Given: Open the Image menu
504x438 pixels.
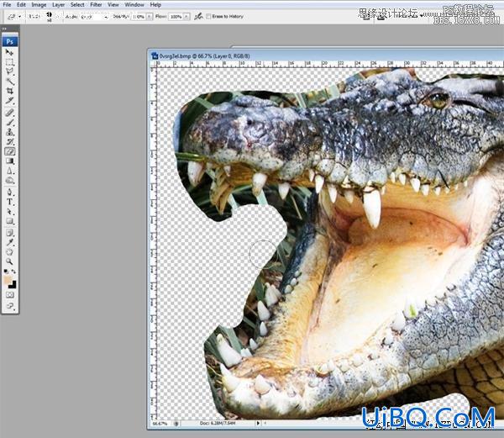Looking at the screenshot, I should coord(39,4).
